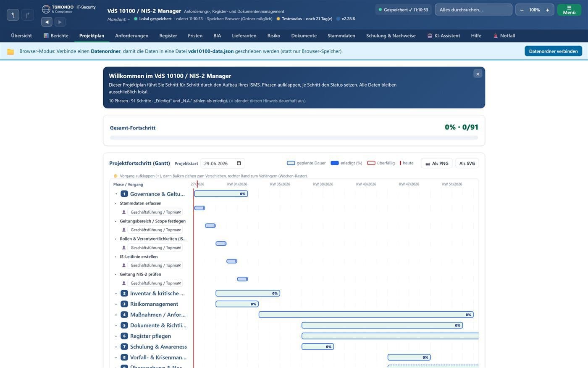This screenshot has width=588, height=368.
Task: Click phase number badge 3 Risikomanagement
Action: tap(124, 304)
